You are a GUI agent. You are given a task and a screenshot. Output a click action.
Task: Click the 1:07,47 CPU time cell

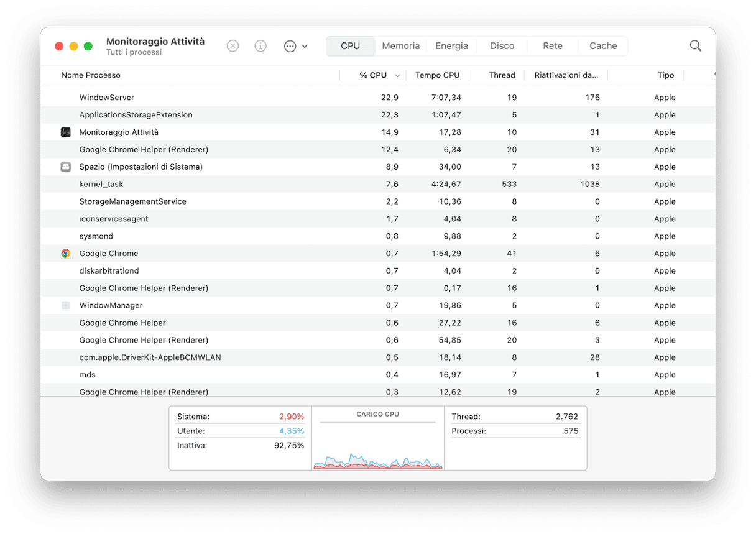(446, 115)
